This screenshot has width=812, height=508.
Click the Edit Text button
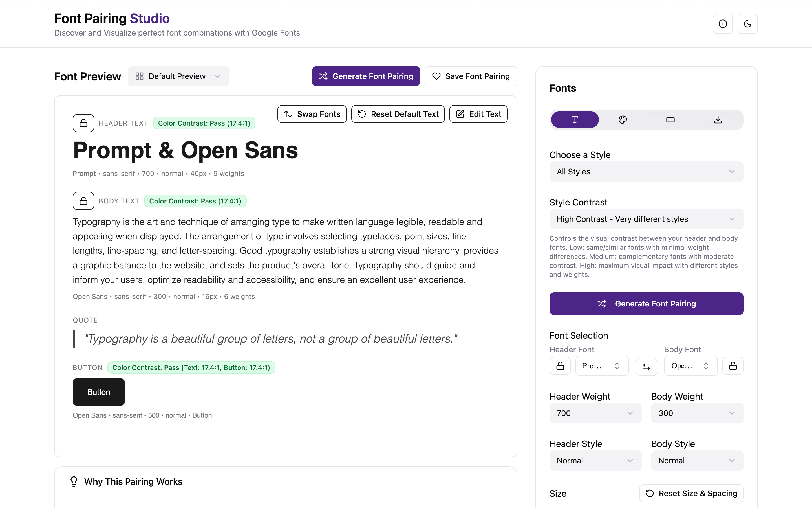478,114
